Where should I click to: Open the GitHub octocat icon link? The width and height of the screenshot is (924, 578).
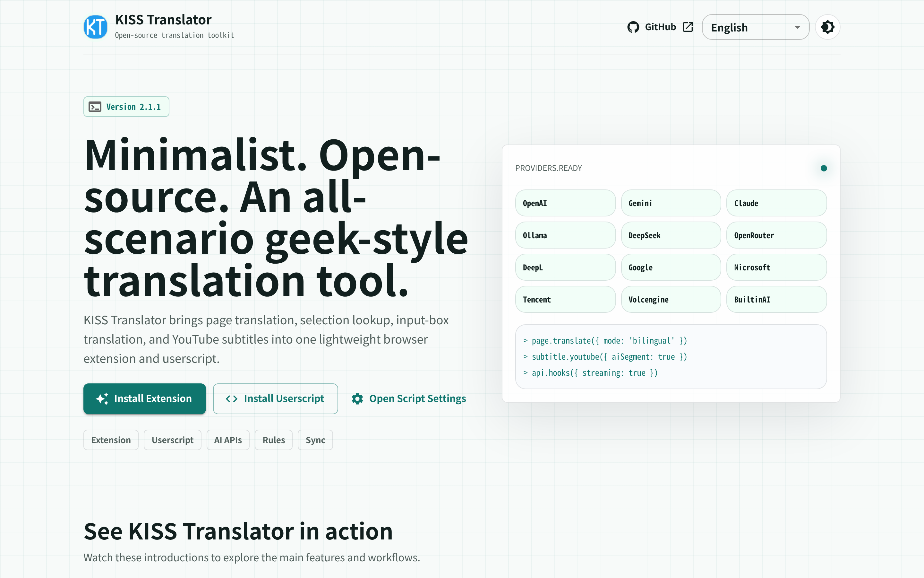coord(633,27)
